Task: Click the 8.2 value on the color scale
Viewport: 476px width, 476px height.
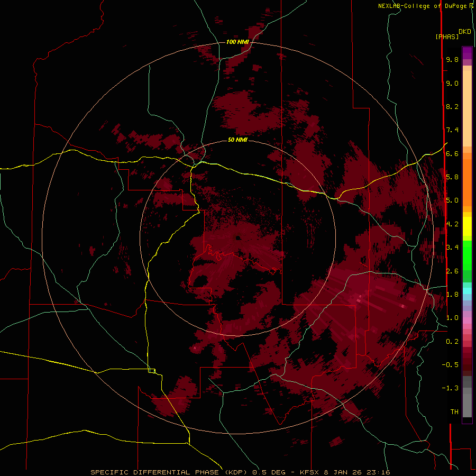Action: (x=452, y=106)
